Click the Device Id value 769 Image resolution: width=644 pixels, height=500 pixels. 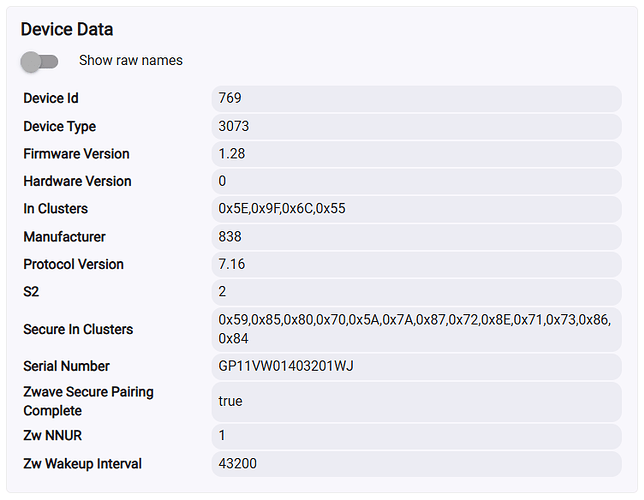click(230, 98)
